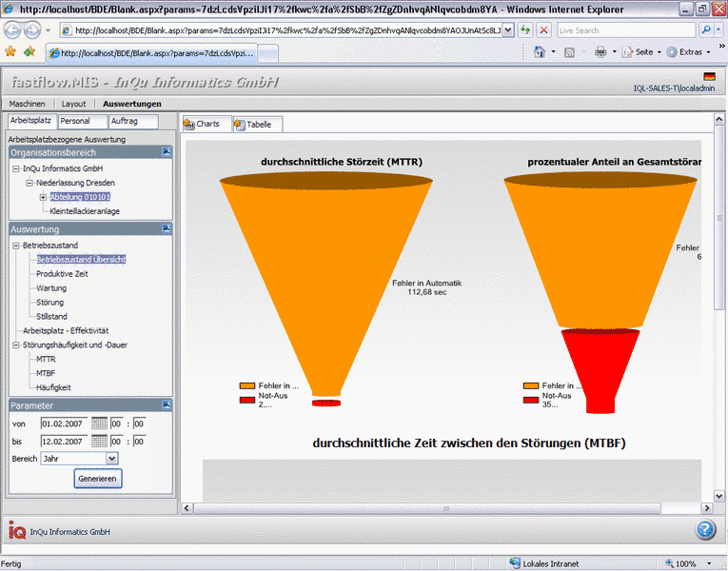The image size is (728, 571).
Task: Click the bis minute field
Action: [x=139, y=441]
